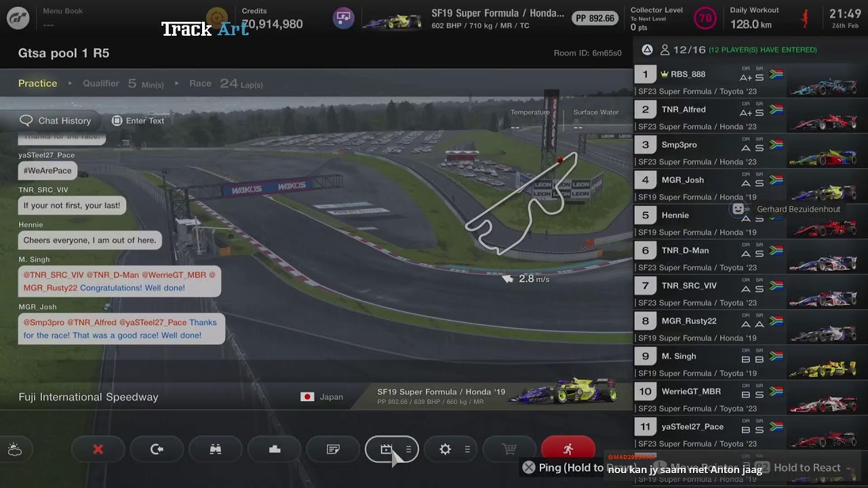Click the 'Gtsa pool 1 R5' room title
868x488 pixels.
point(64,53)
